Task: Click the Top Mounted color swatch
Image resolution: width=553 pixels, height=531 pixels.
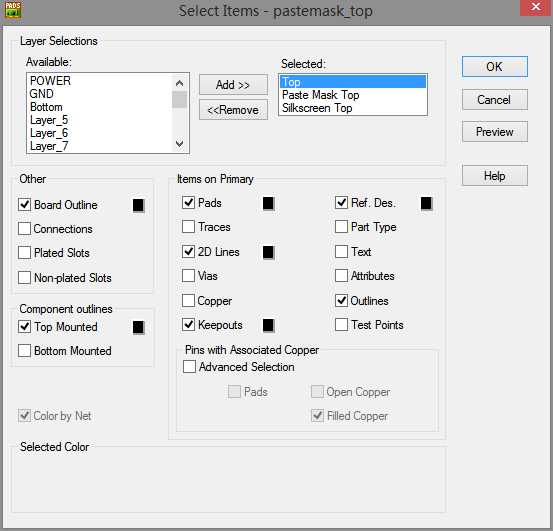Action: [139, 327]
